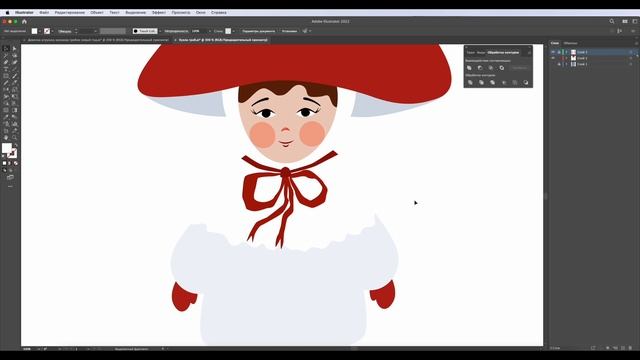This screenshot has width=640, height=360.
Task: Select the Selection tool (black arrow)
Action: point(6,49)
